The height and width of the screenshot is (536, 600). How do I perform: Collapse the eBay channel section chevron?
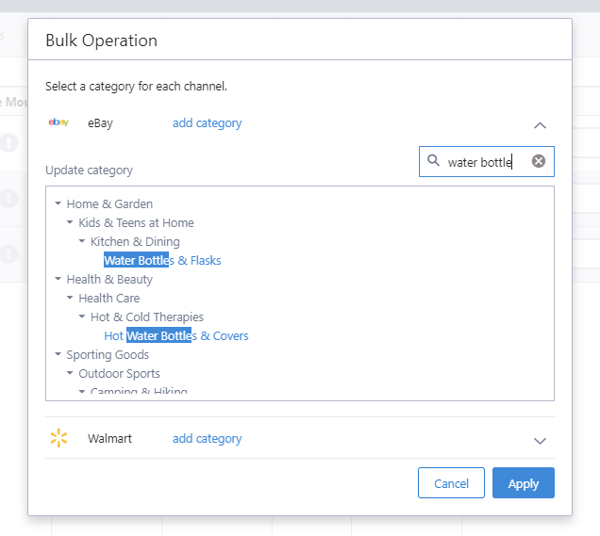tap(540, 125)
